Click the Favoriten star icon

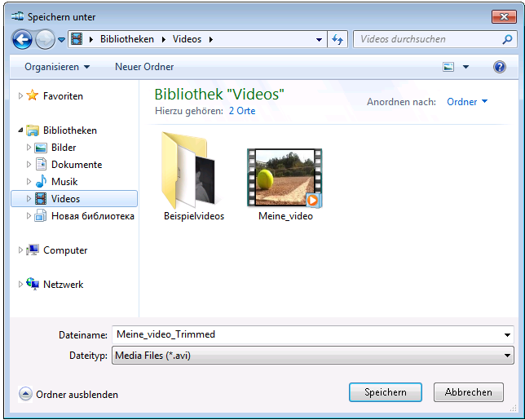32,95
